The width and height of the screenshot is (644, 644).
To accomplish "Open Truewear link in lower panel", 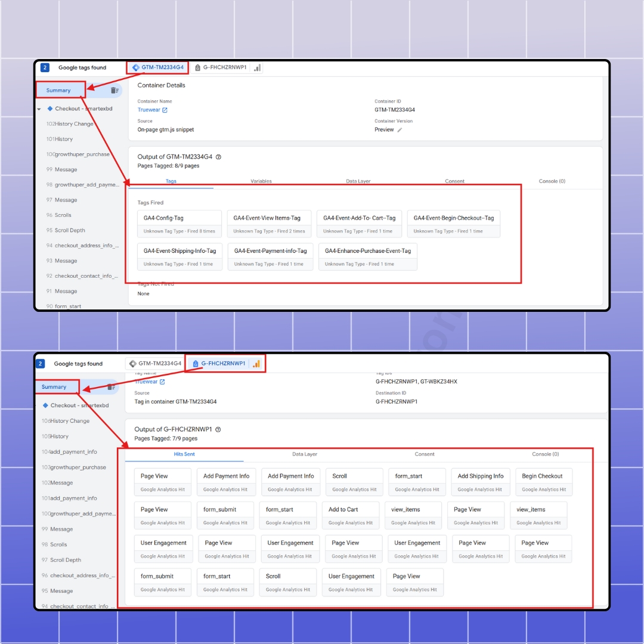I will (146, 382).
